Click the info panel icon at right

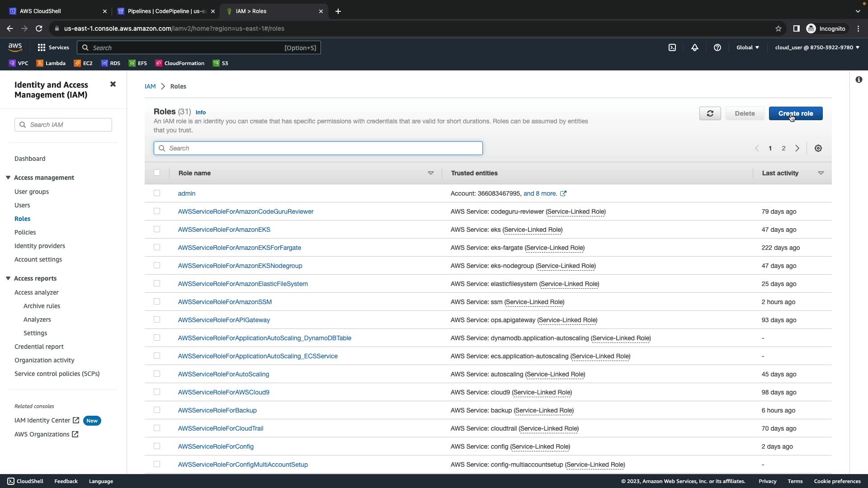click(859, 80)
